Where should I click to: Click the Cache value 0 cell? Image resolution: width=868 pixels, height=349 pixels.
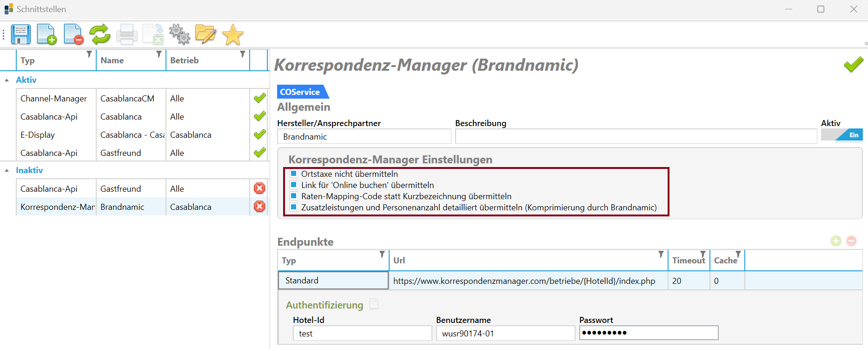[728, 281]
